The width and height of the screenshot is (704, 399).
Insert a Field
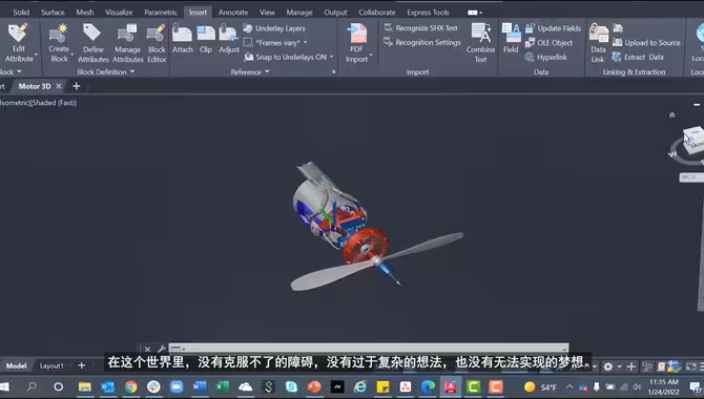[510, 38]
